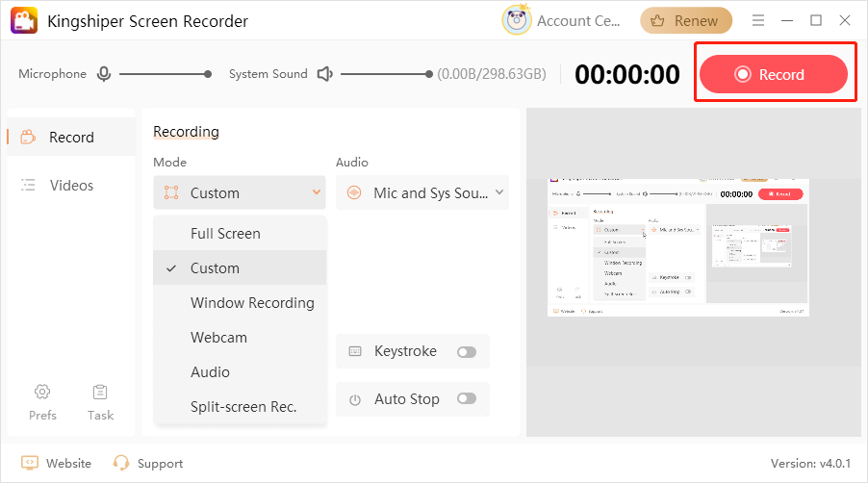868x483 pixels.
Task: Choose Webcam mode
Action: [x=240, y=338]
